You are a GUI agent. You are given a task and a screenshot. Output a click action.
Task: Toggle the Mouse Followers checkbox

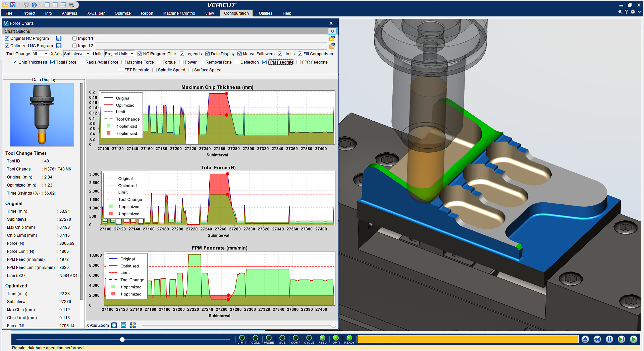point(240,54)
